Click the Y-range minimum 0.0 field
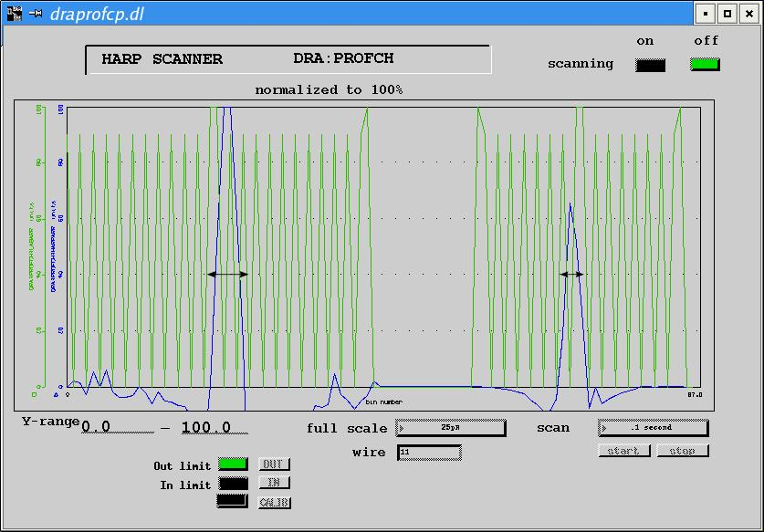 coord(117,427)
